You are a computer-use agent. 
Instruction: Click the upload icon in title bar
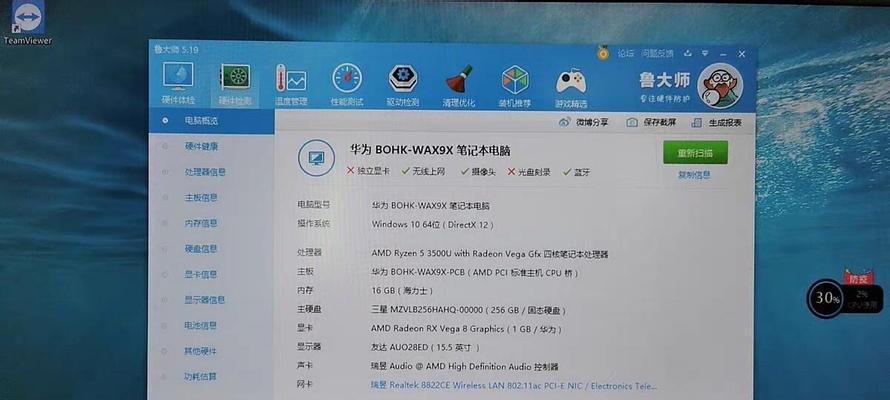point(688,54)
